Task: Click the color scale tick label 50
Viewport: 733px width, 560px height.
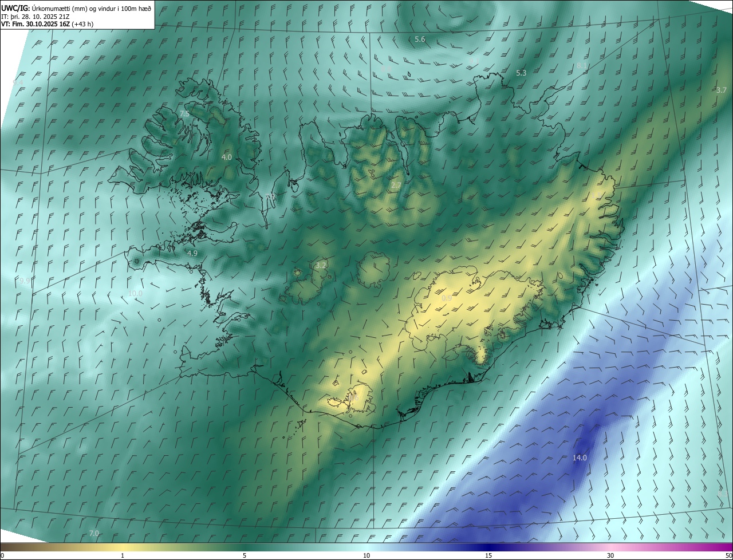Action: [728, 555]
